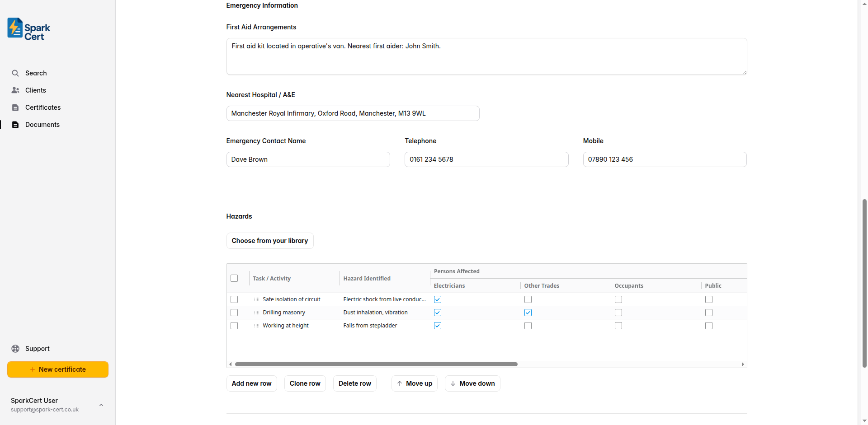Click the Move down button

[472, 383]
